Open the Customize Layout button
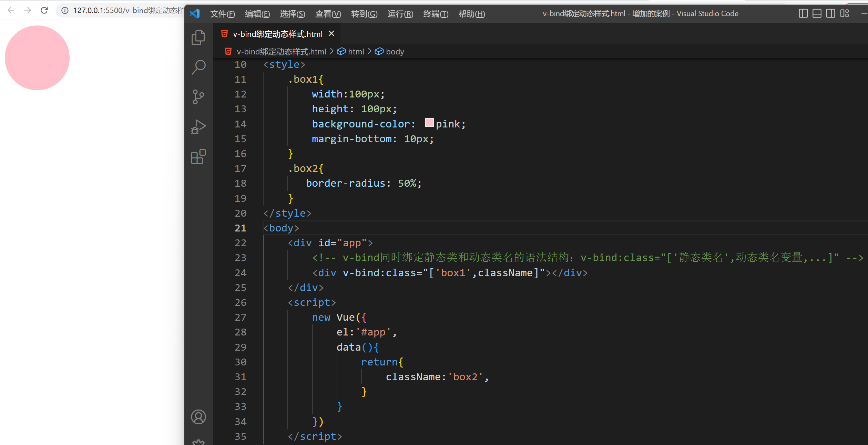This screenshot has height=445, width=868. coord(844,13)
